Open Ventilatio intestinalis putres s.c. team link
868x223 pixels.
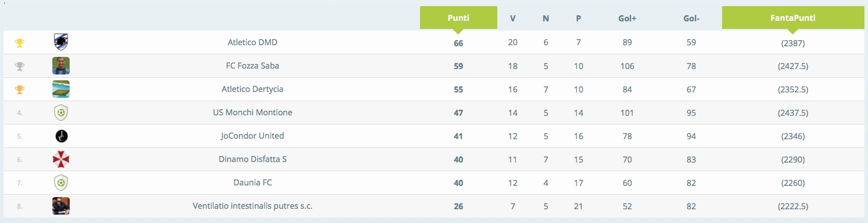point(253,206)
